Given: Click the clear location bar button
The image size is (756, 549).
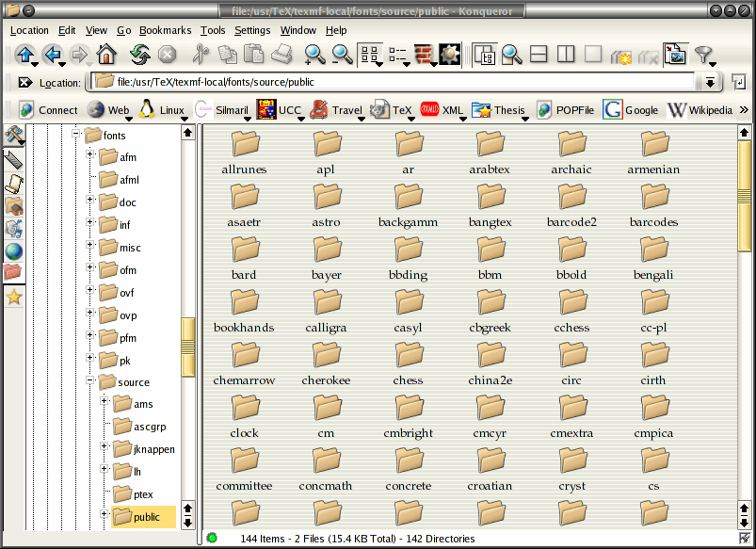Looking at the screenshot, I should pos(24,83).
